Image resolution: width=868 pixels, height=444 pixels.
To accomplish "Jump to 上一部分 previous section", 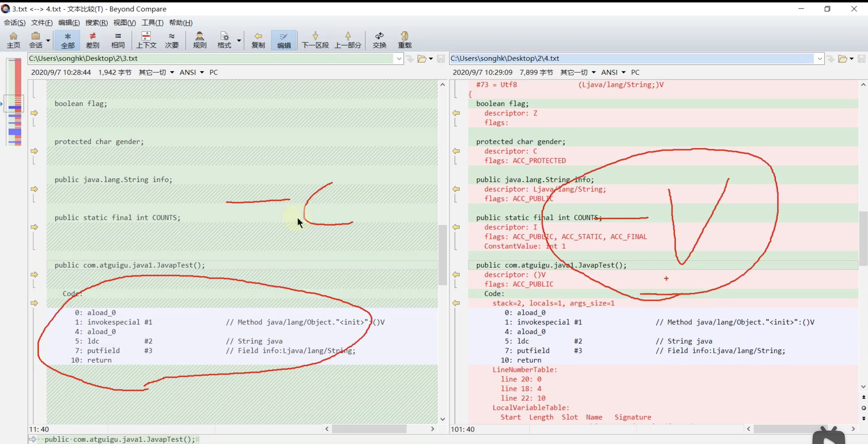I will 348,40.
